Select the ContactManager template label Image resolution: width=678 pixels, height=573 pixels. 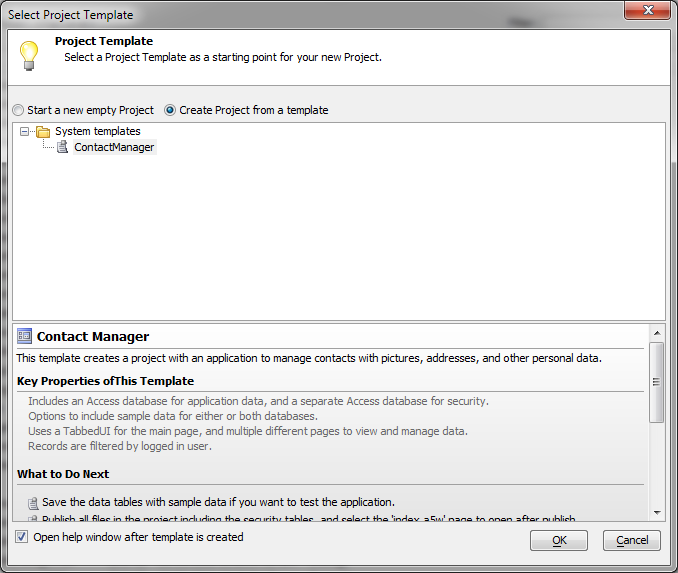(x=114, y=147)
